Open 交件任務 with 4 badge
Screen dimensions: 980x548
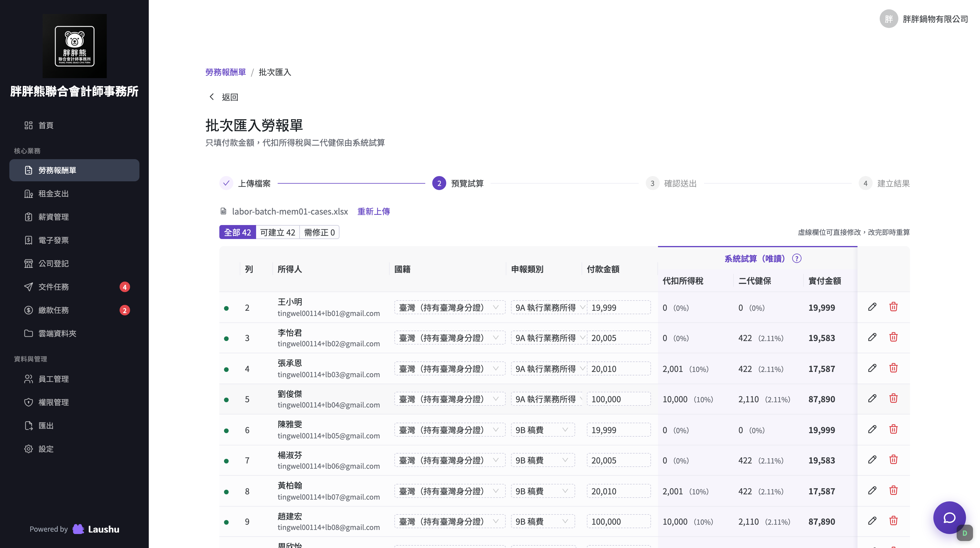[74, 287]
